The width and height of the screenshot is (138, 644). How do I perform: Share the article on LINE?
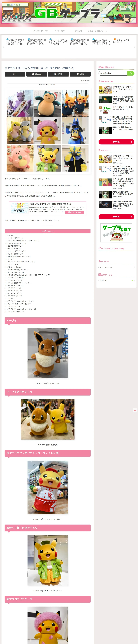[80, 74]
